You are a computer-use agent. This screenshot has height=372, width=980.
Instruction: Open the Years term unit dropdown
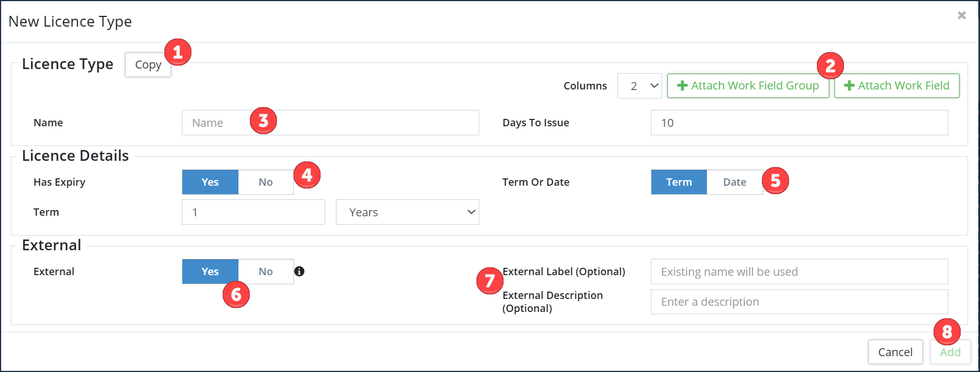[x=407, y=212]
